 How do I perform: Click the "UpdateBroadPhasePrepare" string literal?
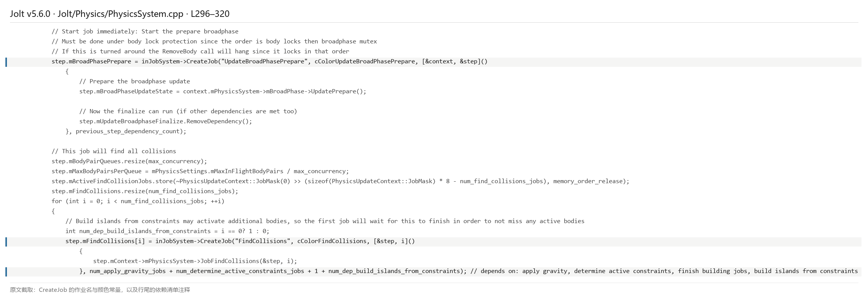(x=263, y=61)
